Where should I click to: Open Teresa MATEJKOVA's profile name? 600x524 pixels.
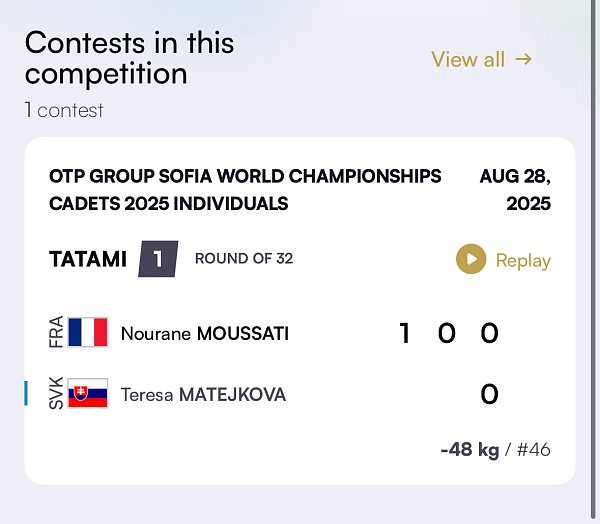203,395
